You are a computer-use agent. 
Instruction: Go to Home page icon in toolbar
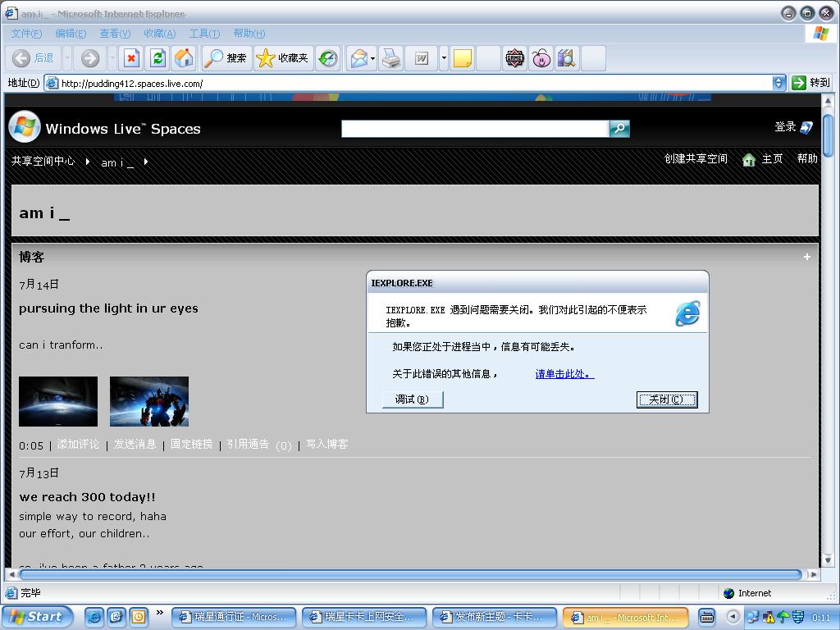click(184, 58)
